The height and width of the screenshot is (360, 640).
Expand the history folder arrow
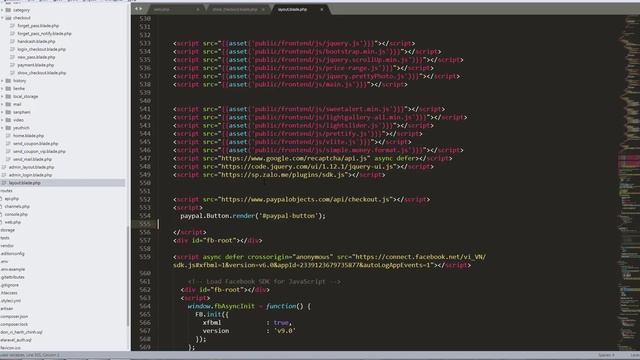tap(2, 81)
